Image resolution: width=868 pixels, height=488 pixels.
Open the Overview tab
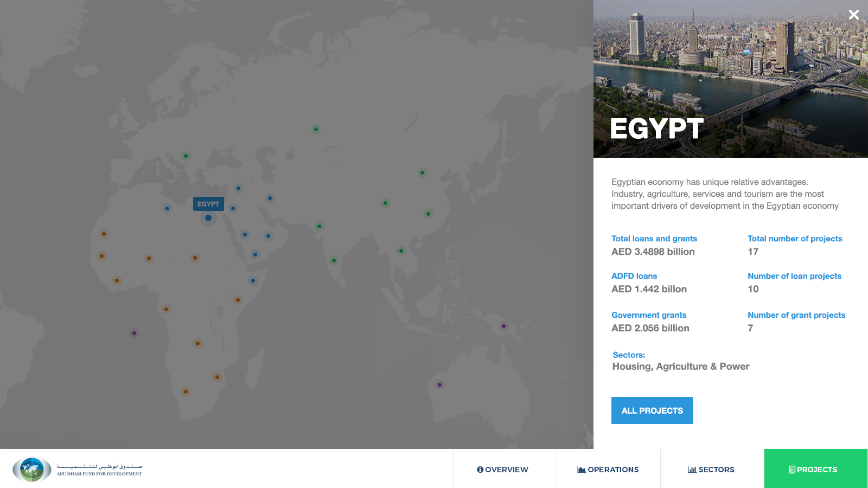[503, 470]
